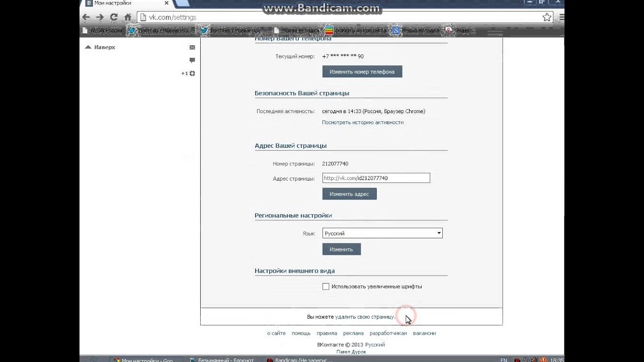644x362 pixels.
Task: Open the speech bubble comments icon
Action: tap(192, 60)
